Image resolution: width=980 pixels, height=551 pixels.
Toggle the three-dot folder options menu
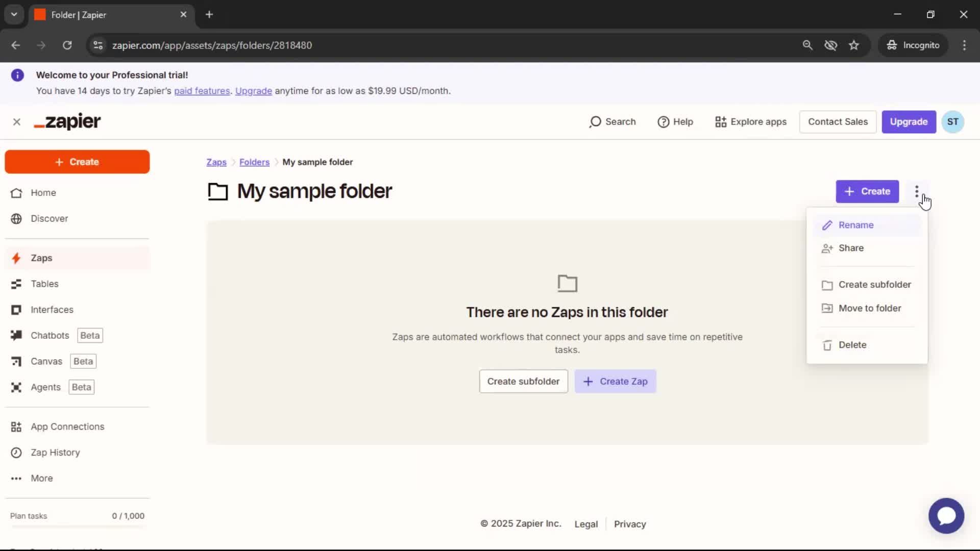click(917, 191)
